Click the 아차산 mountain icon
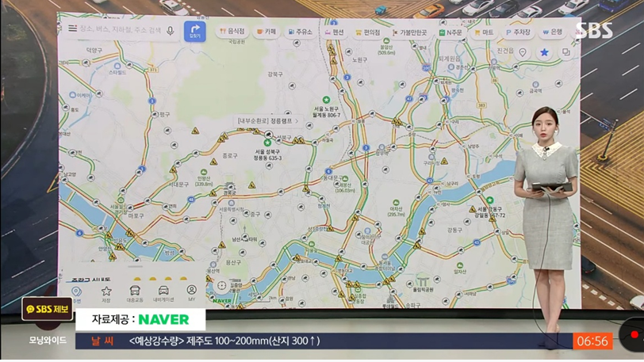Screen dimensions: 644x362 pyautogui.click(x=396, y=203)
